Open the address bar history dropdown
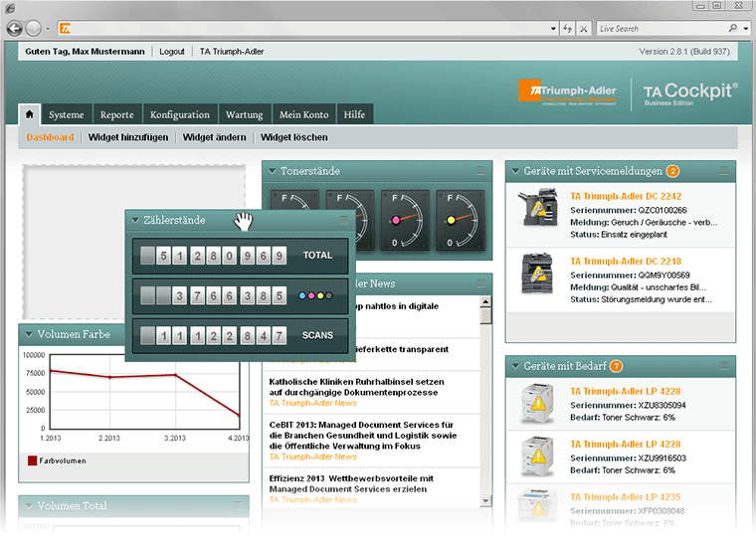756x552 pixels. click(553, 29)
